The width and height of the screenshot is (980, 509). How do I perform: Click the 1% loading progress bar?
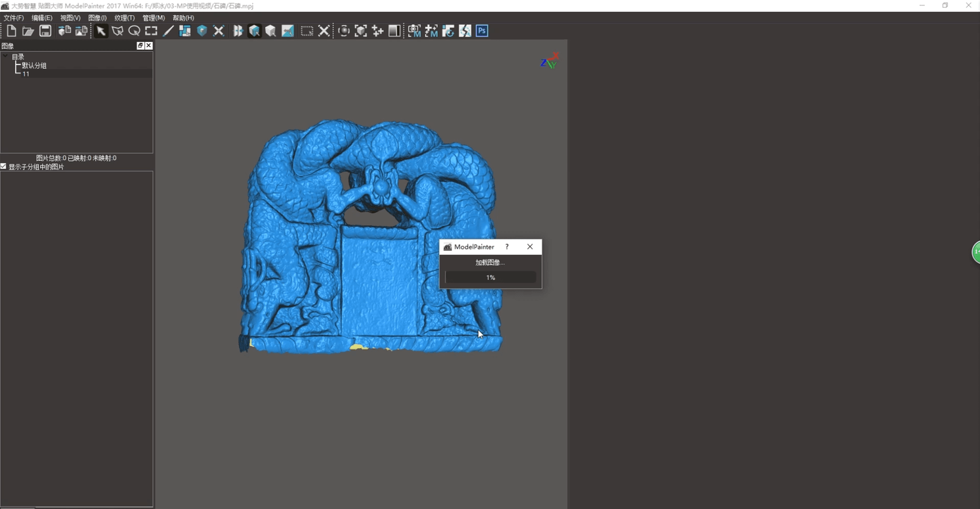tap(490, 278)
